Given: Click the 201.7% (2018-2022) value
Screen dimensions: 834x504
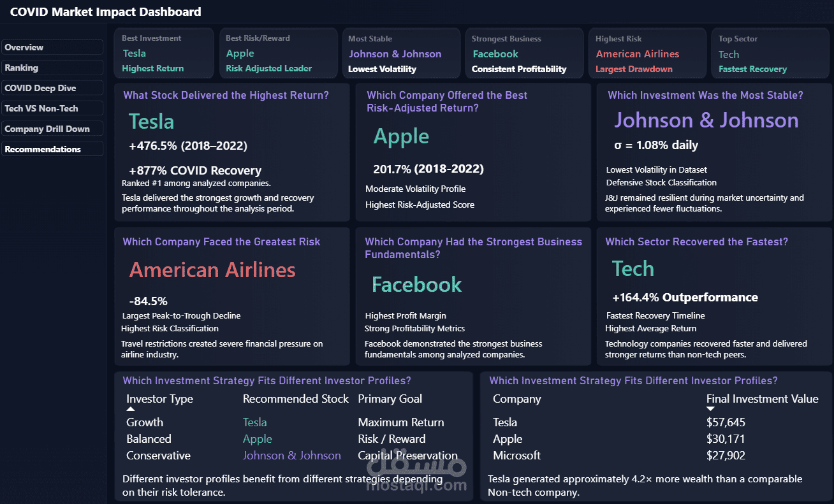Looking at the screenshot, I should 428,169.
